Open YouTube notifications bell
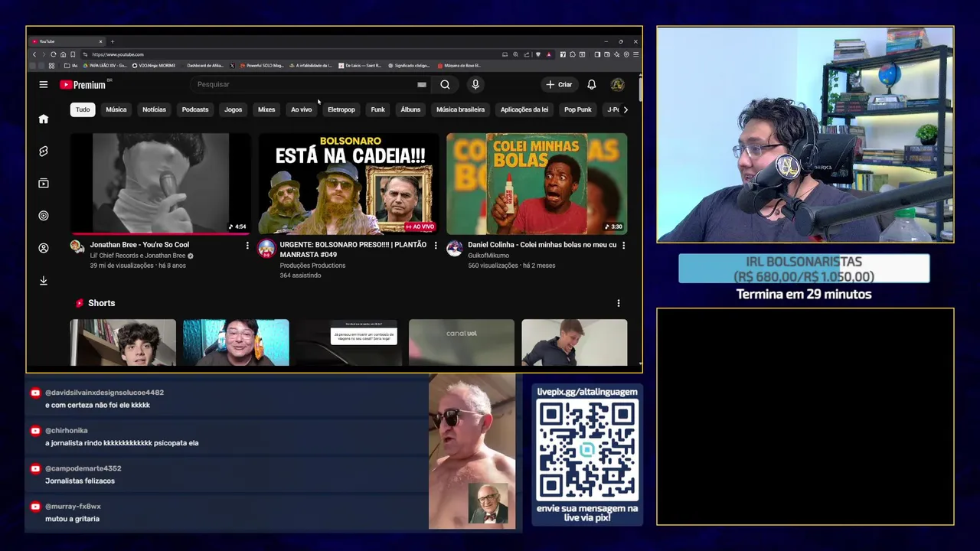Screen dimensions: 980x551 click(x=591, y=85)
